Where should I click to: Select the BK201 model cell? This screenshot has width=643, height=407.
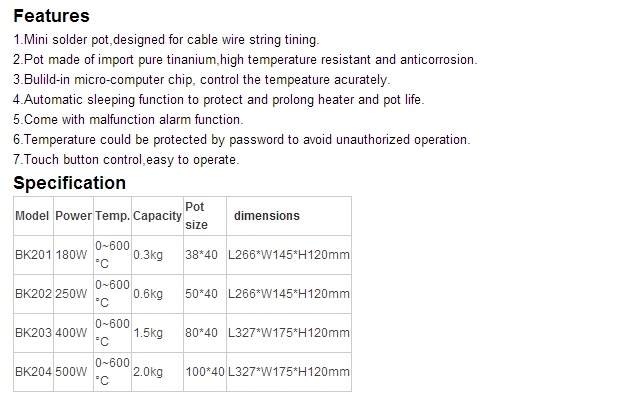pos(33,255)
